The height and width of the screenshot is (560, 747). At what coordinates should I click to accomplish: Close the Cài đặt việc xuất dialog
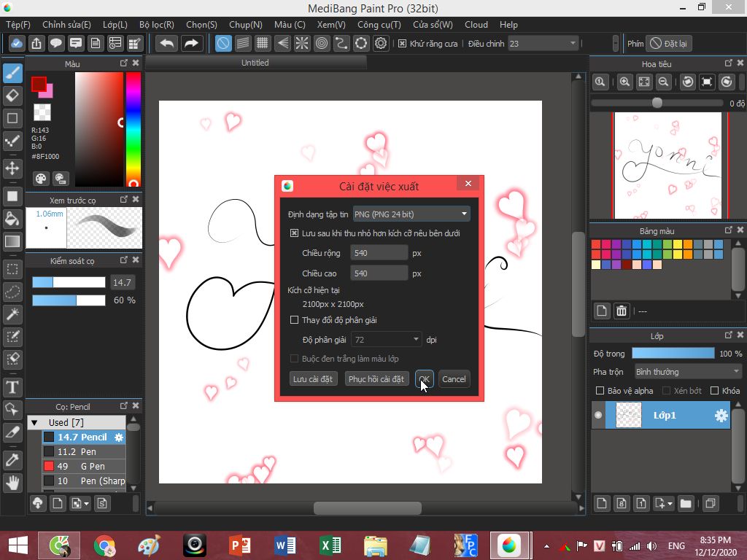(x=468, y=183)
